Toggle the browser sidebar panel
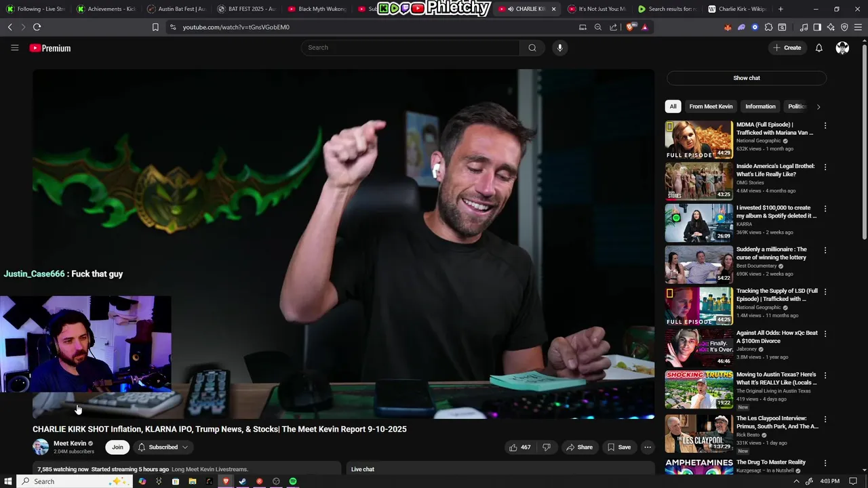The height and width of the screenshot is (488, 868). 817,27
